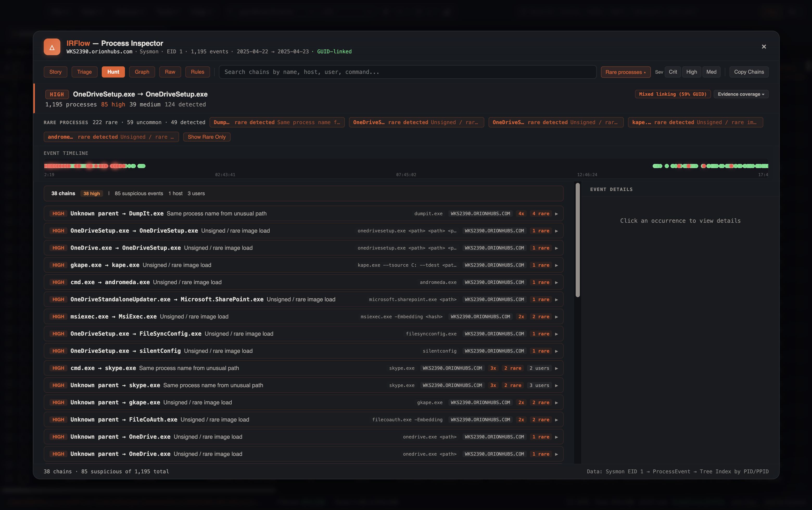The height and width of the screenshot is (510, 812).
Task: Open the Graph tab
Action: coord(142,72)
